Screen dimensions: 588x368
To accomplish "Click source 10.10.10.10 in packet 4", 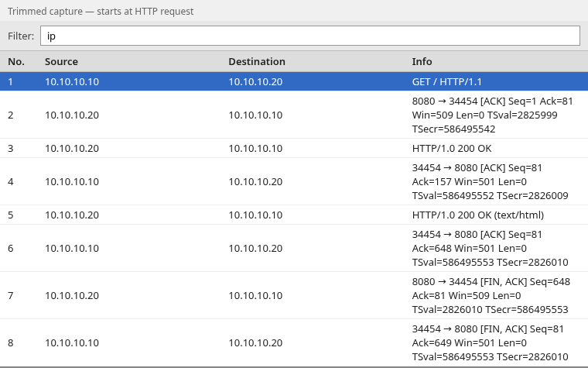I will [72, 182].
